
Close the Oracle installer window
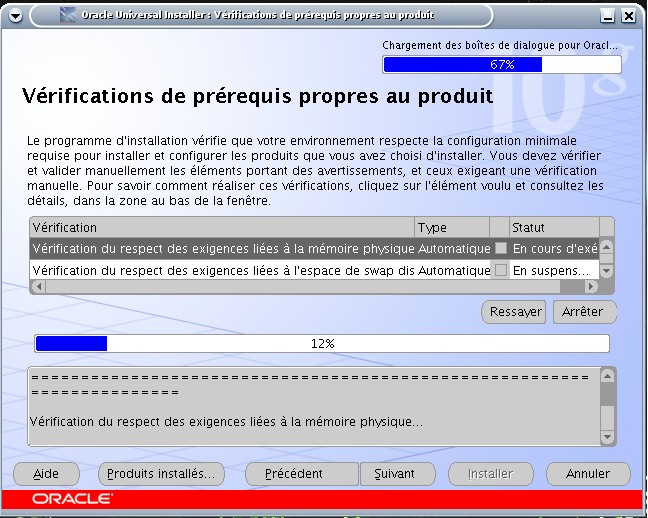tap(629, 16)
